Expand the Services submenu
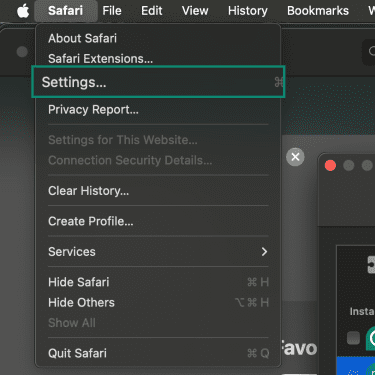Viewport: 375px width, 375px height. click(x=158, y=252)
